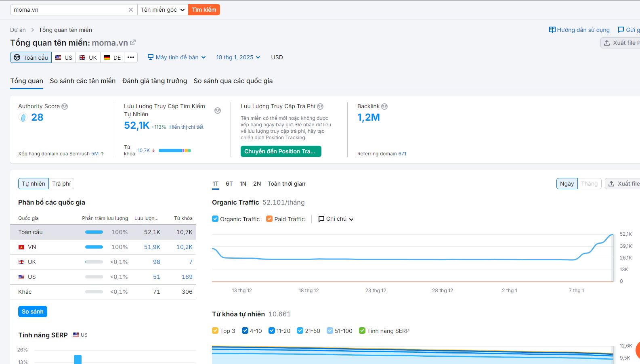Switch to So sánh các tên miền tab
This screenshot has width=640, height=364.
click(82, 81)
